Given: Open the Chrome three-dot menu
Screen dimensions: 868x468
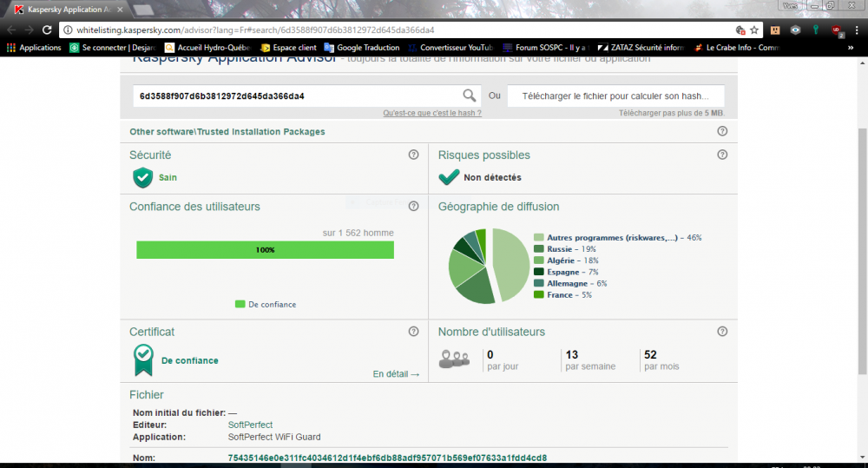Looking at the screenshot, I should coord(857,30).
